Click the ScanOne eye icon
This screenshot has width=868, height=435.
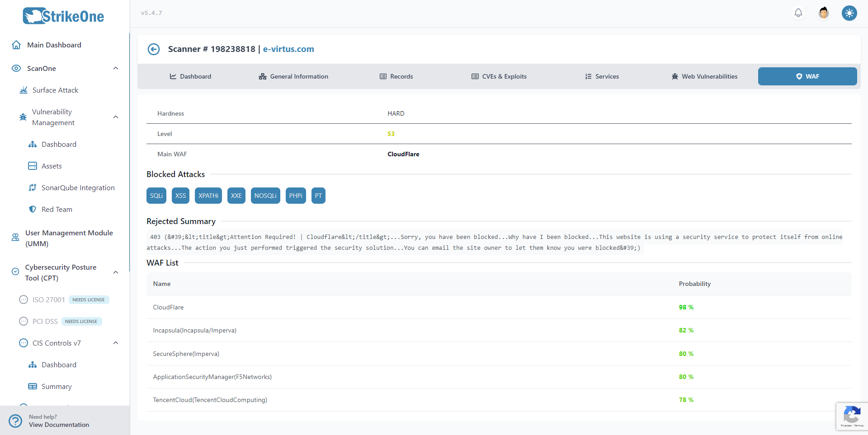(16, 68)
